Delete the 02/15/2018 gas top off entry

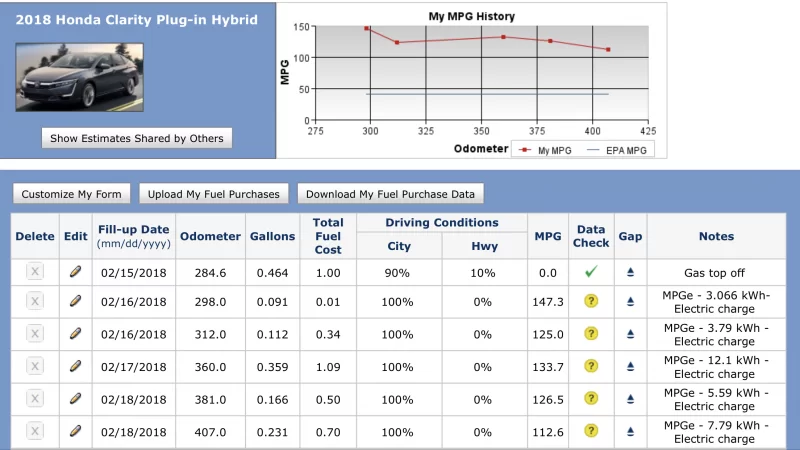coord(35,271)
